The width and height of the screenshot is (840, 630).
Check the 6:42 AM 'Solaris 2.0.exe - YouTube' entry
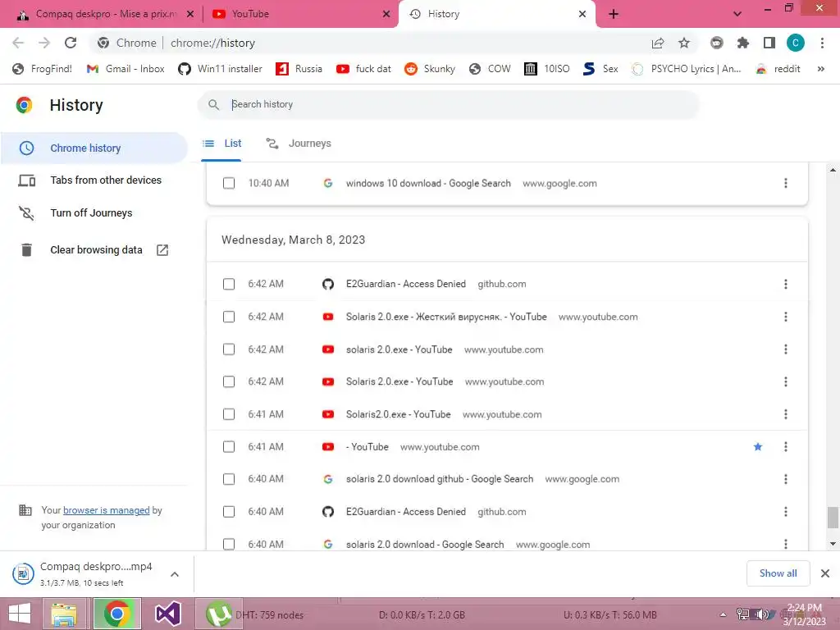click(x=229, y=381)
